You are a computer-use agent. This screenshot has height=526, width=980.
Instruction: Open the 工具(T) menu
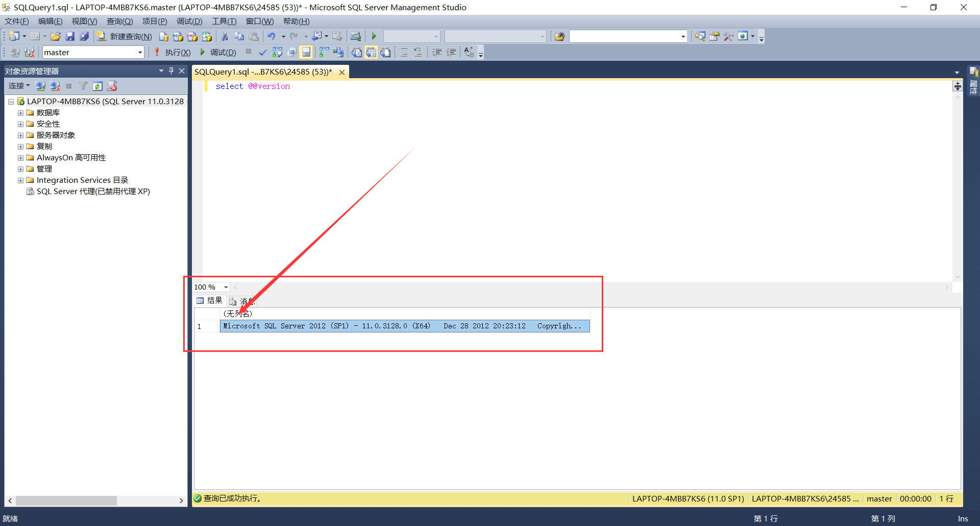coord(224,21)
